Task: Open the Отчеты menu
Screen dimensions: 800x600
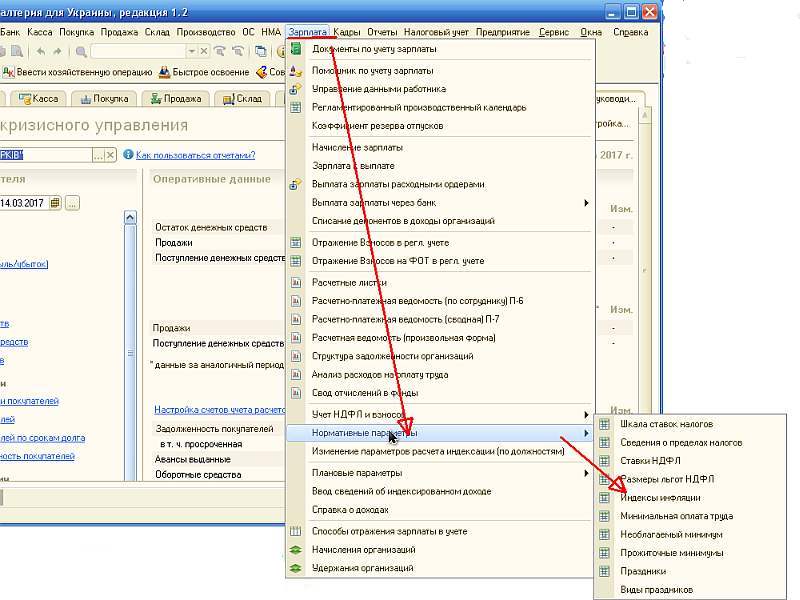Action: (x=382, y=32)
